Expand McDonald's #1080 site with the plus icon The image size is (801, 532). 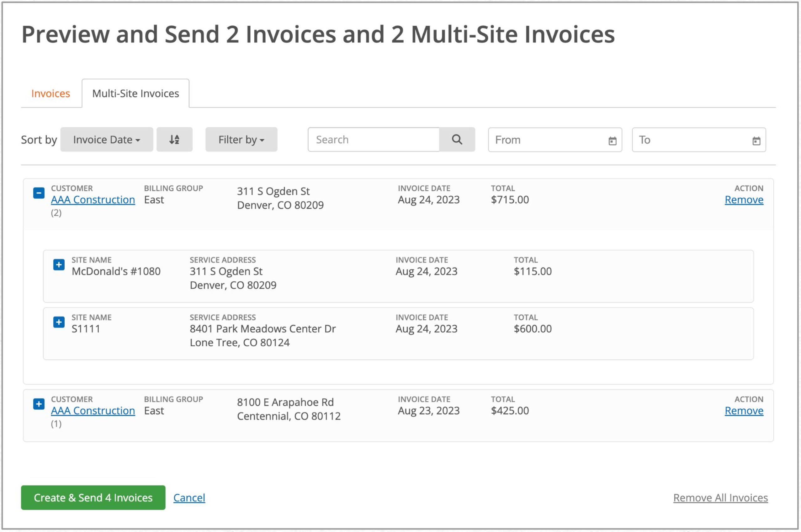(59, 265)
